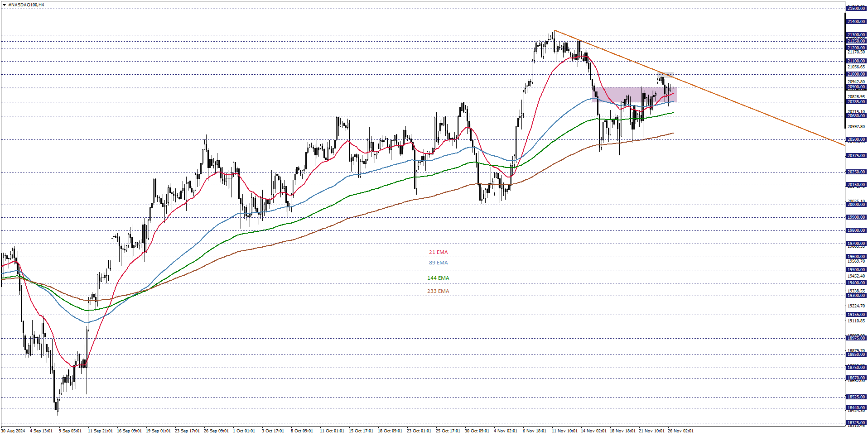Click the 26 Nov 02:01 time label

[680, 431]
